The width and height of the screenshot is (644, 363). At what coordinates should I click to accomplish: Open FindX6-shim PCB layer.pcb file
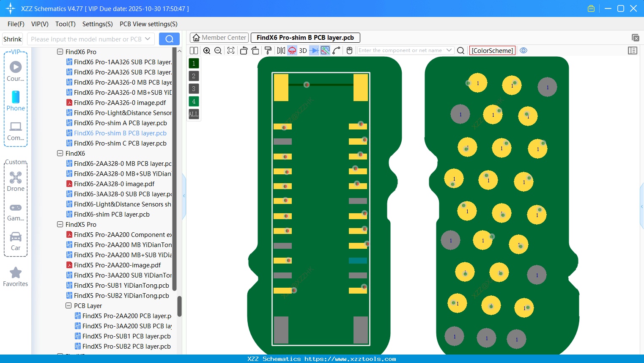coord(112,214)
